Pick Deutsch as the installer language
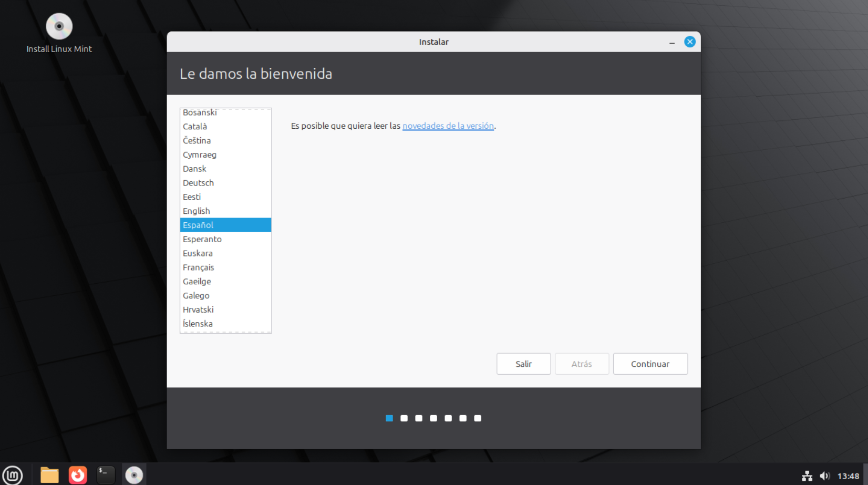The image size is (868, 485). [199, 183]
